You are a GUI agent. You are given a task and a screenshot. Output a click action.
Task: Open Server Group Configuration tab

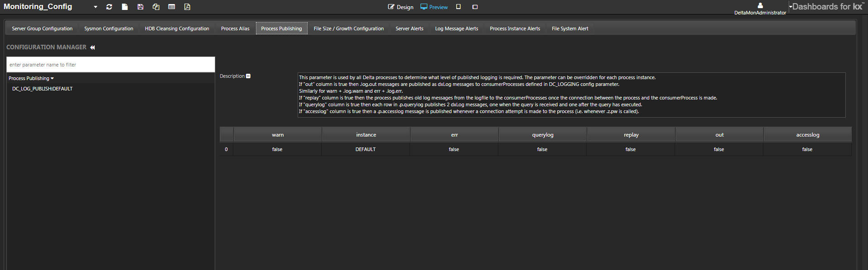[x=42, y=28]
